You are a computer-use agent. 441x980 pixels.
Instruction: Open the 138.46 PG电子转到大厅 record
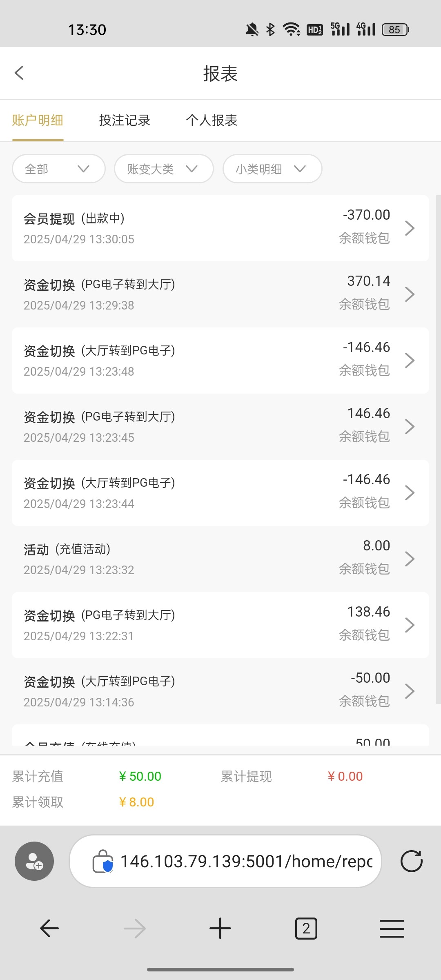[x=220, y=625]
